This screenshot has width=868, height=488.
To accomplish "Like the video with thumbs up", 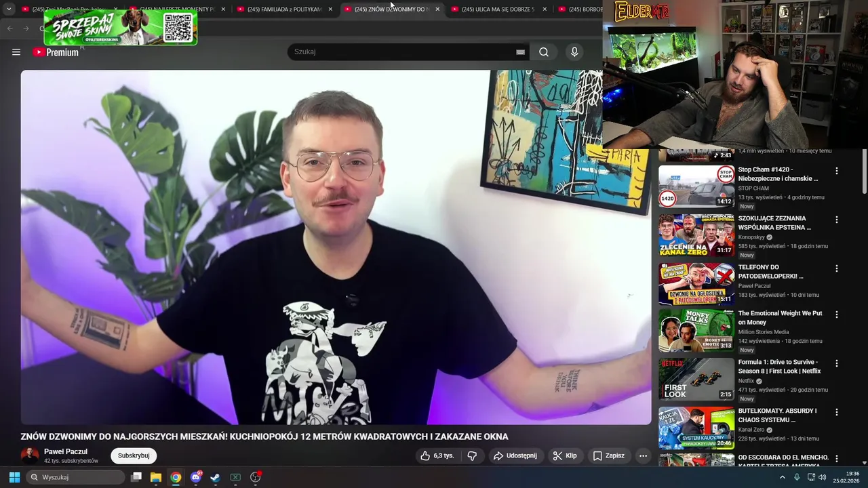I will (x=437, y=455).
